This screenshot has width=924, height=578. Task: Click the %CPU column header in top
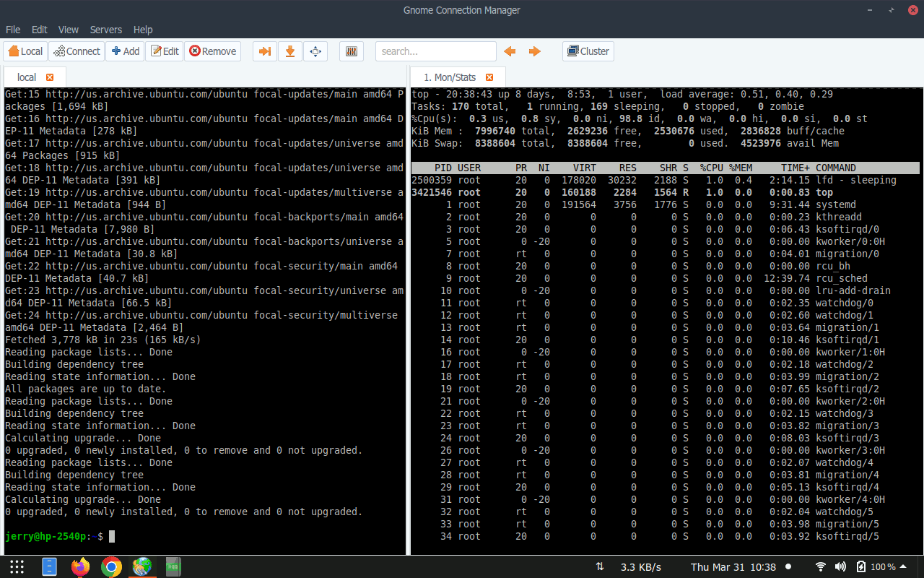coord(712,168)
